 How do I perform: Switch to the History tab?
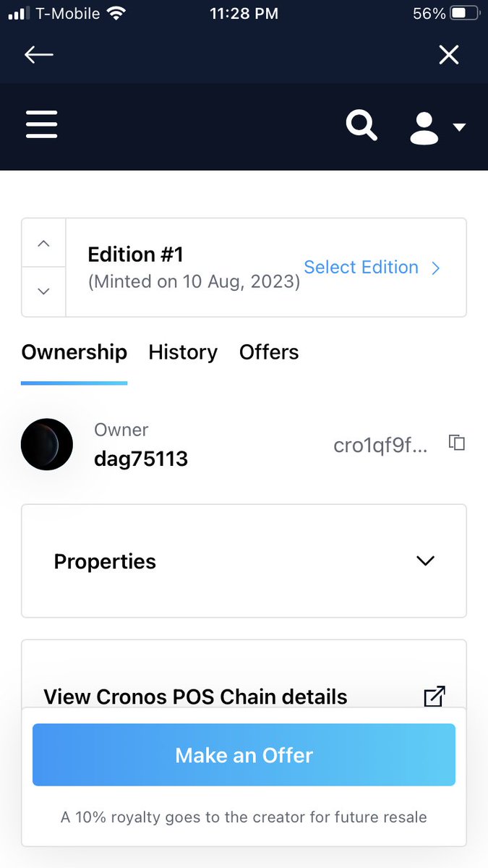tap(183, 352)
